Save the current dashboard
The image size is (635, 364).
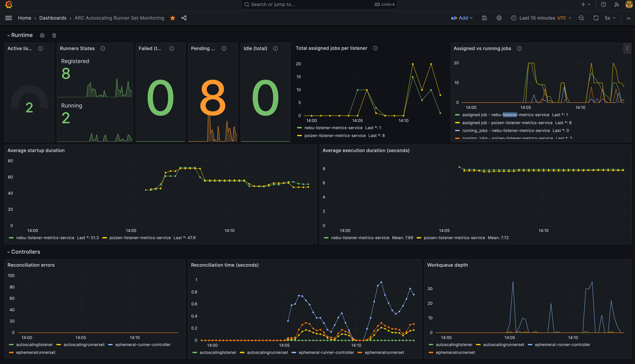[x=484, y=18]
